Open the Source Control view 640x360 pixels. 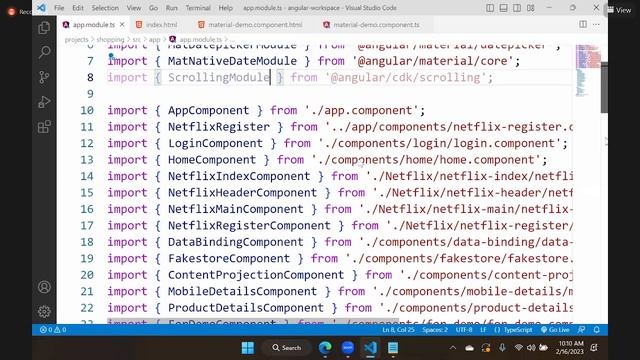click(x=44, y=77)
